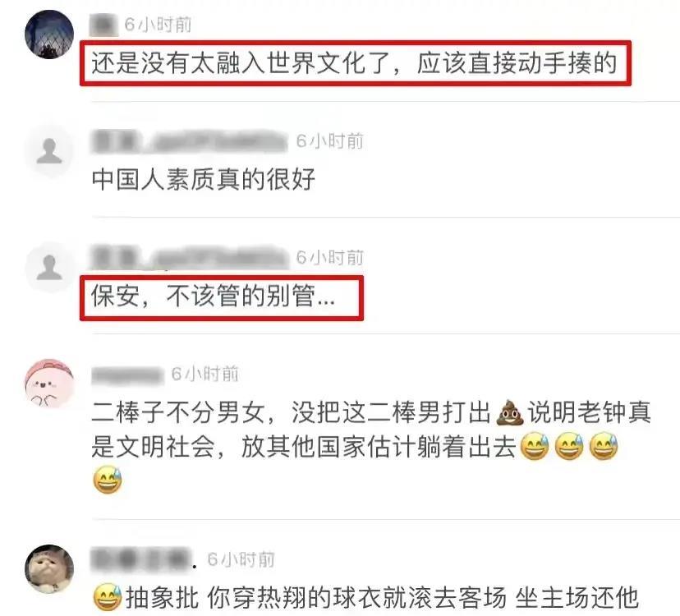Tap '6小时前' timestamp beside pink avatar username
Image resolution: width=680 pixels, height=616 pixels.
(205, 374)
